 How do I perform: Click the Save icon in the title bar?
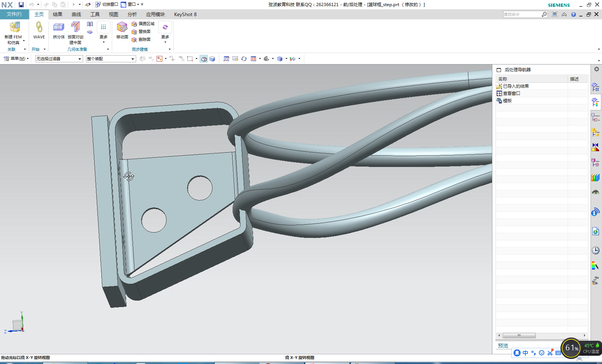[x=21, y=5]
